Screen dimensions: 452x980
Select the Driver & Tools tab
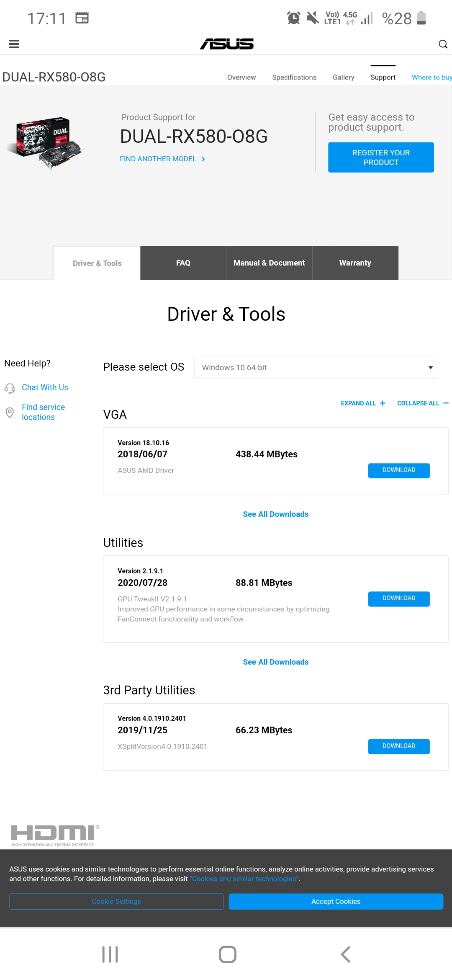tap(97, 263)
